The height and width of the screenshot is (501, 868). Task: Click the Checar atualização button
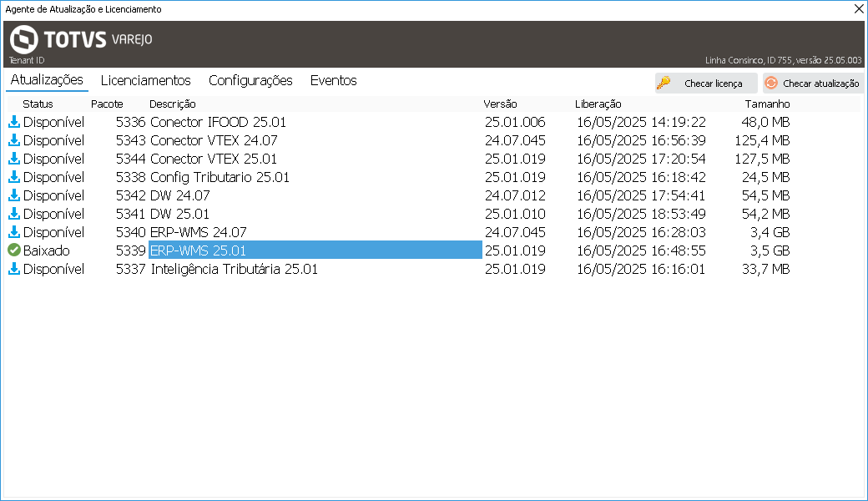(x=813, y=83)
